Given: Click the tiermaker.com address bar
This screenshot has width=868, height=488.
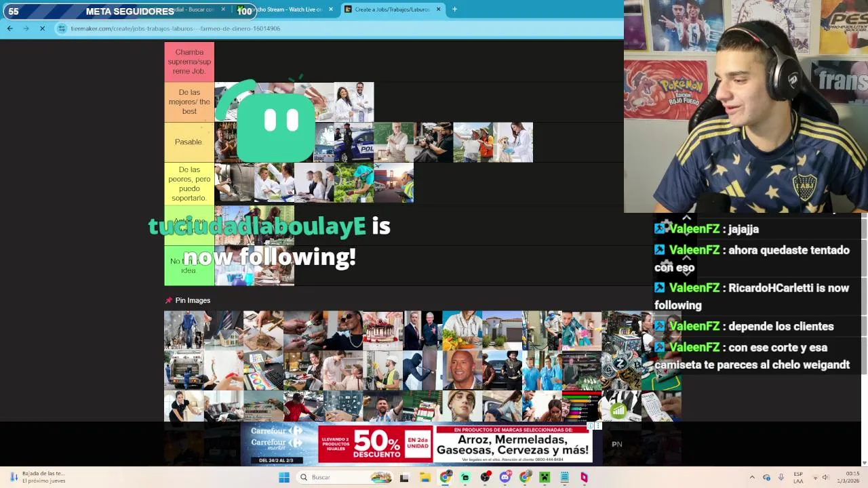Looking at the screenshot, I should (x=175, y=28).
